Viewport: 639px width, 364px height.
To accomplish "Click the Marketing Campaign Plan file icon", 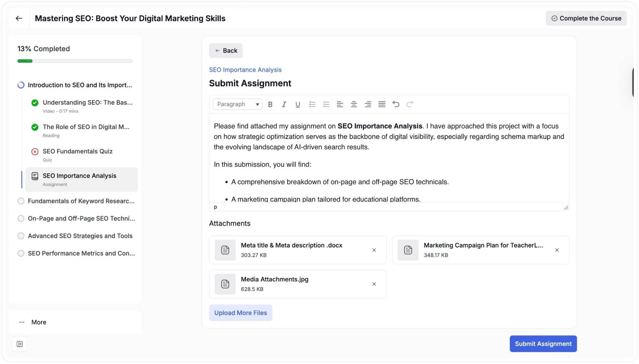I will click(408, 250).
